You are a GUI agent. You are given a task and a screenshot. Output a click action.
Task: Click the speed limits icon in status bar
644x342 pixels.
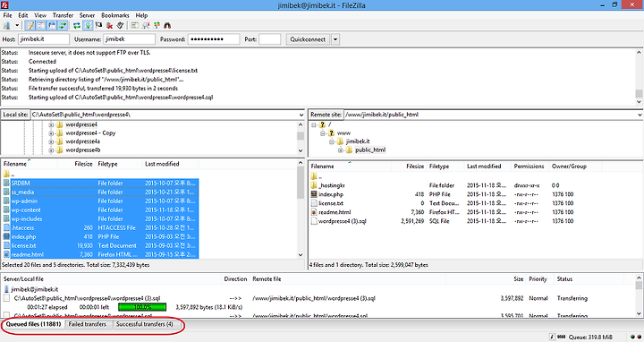(561, 337)
